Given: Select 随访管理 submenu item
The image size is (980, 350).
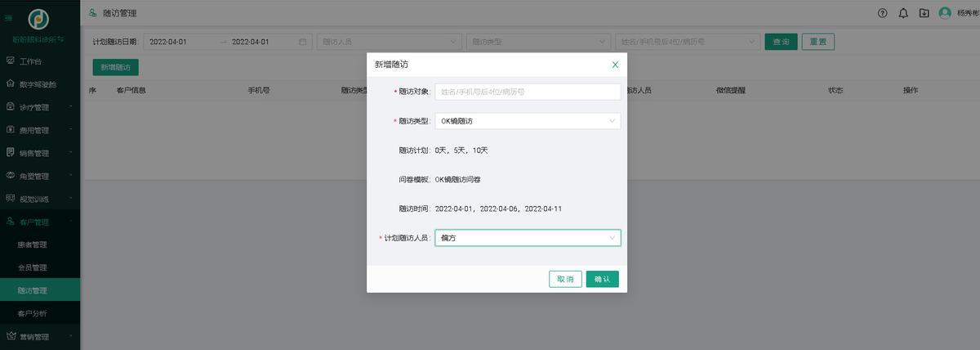Looking at the screenshot, I should pos(40,290).
